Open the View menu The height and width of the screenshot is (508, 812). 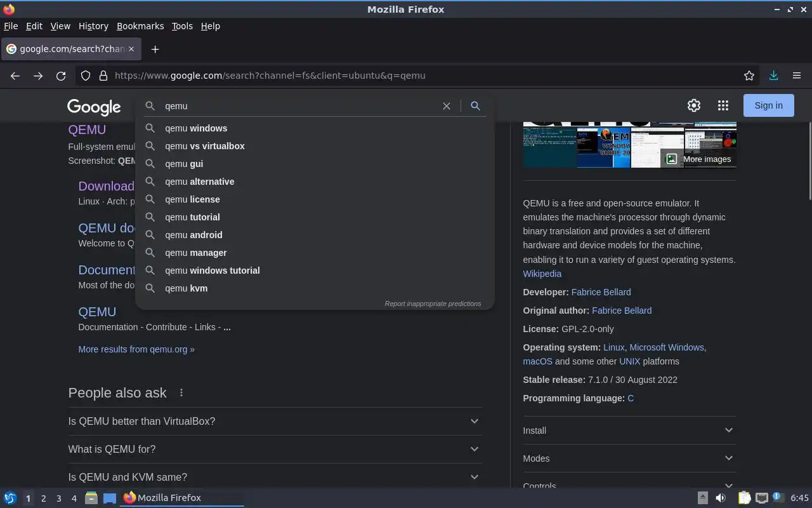(x=60, y=26)
